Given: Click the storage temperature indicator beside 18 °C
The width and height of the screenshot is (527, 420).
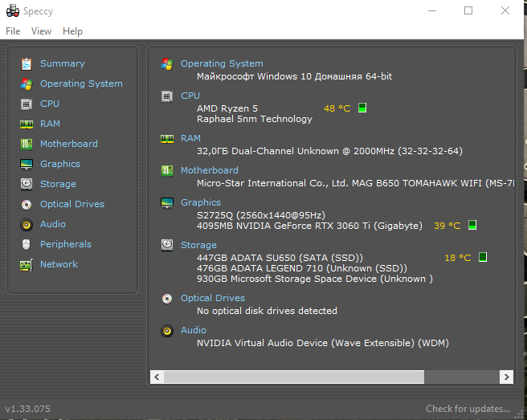Looking at the screenshot, I should tap(483, 257).
